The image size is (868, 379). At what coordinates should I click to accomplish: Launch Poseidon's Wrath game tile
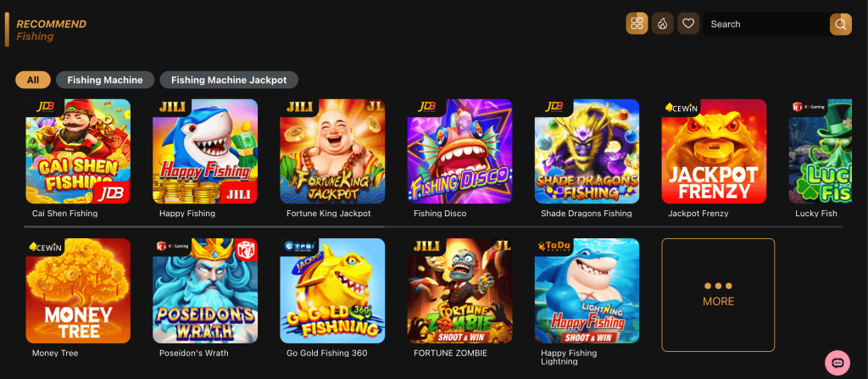pyautogui.click(x=205, y=291)
